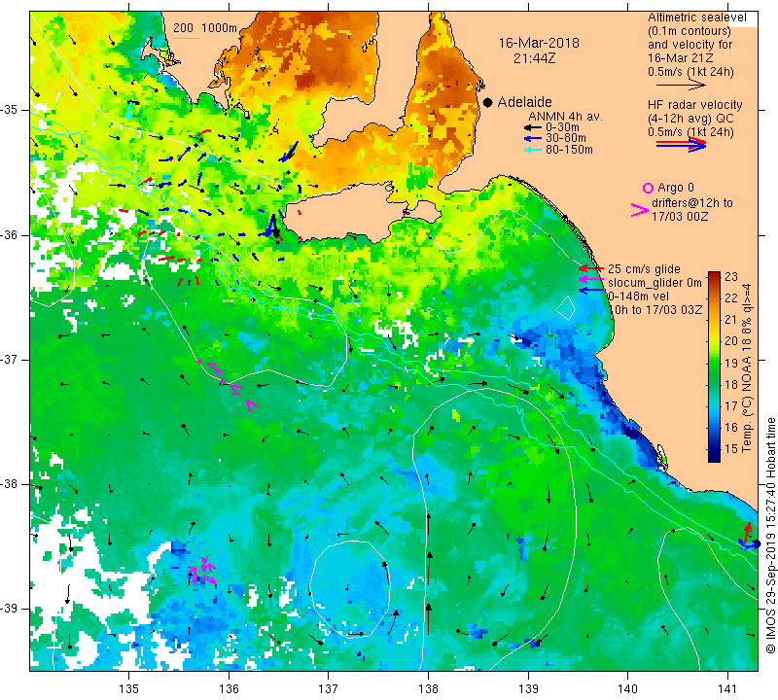Click the 21 tick on temperature scale
Viewport: 778px width, 700px height.
coord(731,320)
